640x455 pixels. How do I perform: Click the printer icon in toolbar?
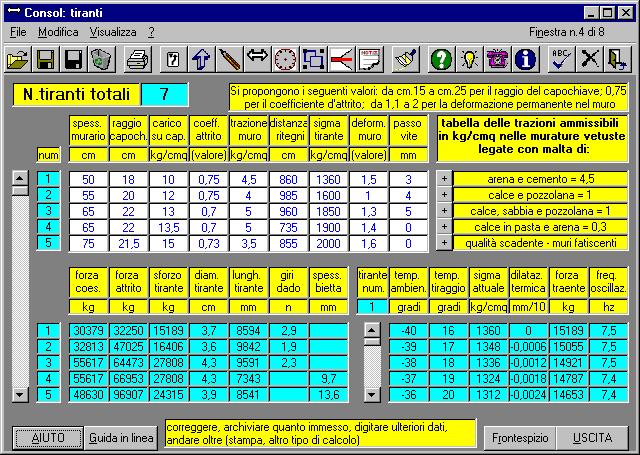pyautogui.click(x=137, y=60)
